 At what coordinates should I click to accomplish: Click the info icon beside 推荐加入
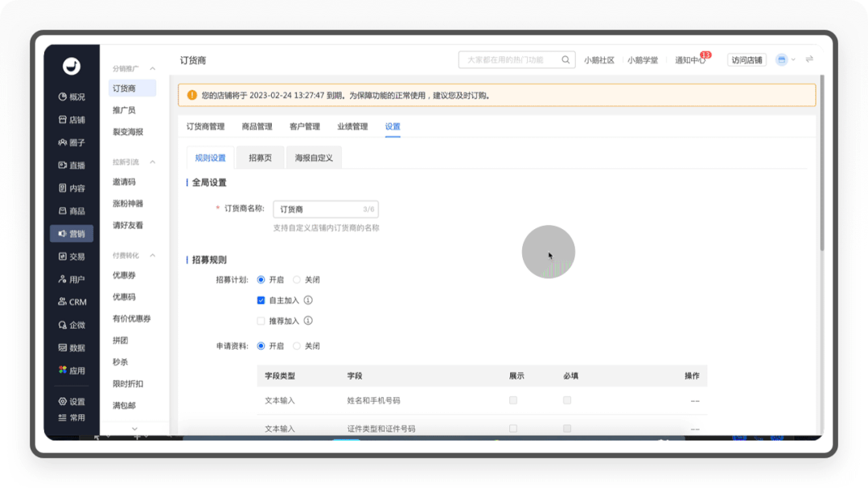(308, 320)
